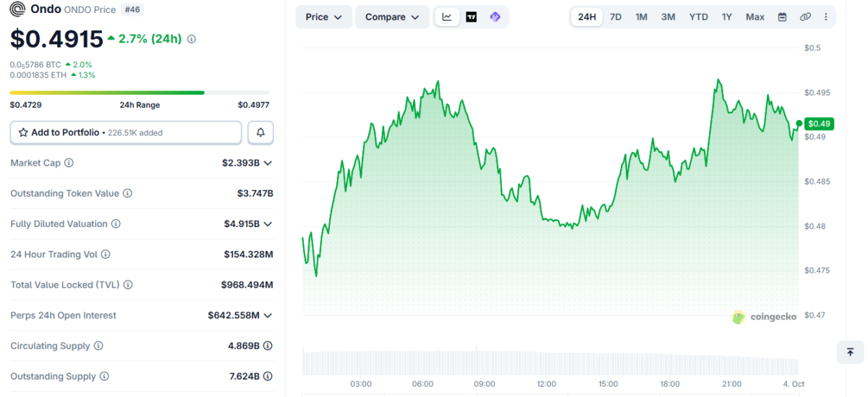Open info icon beside 4.869B value
868x397 pixels.
268,346
